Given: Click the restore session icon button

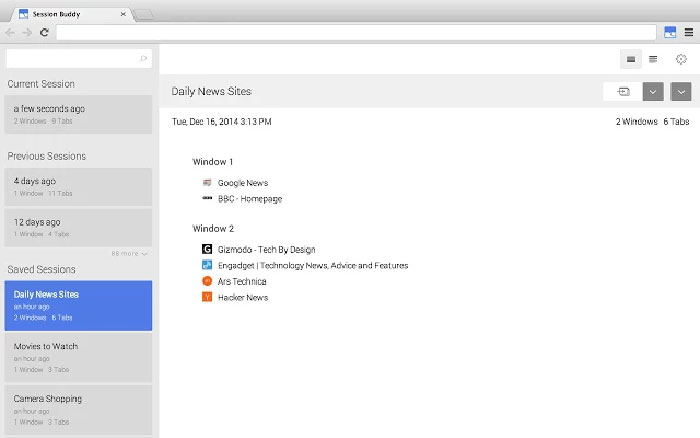Looking at the screenshot, I should click(622, 91).
